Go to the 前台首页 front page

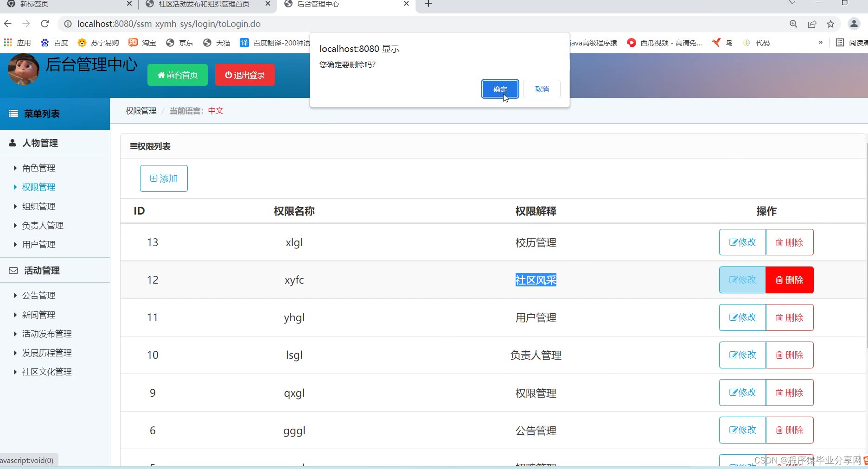[x=178, y=75]
